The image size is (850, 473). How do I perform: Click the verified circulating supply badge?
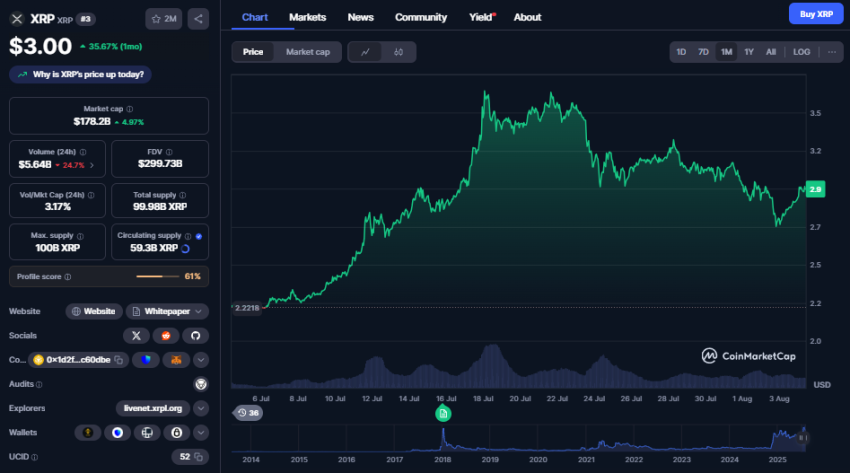199,236
